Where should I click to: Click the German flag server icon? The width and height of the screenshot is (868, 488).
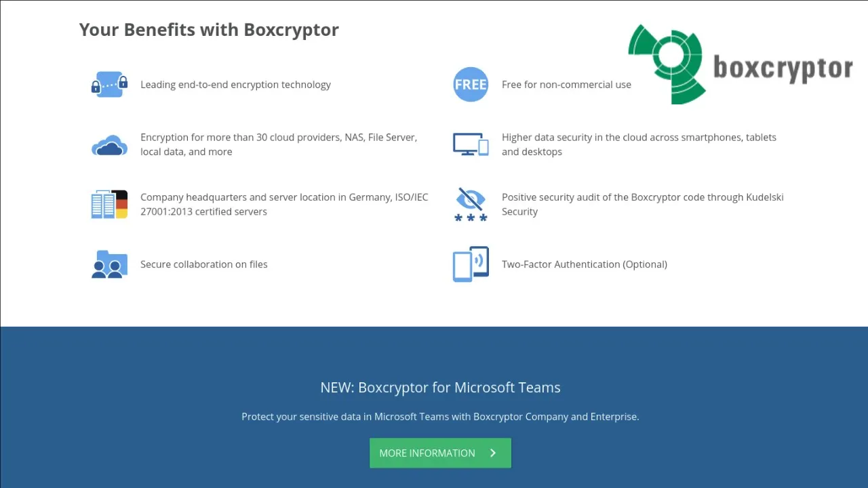(109, 204)
